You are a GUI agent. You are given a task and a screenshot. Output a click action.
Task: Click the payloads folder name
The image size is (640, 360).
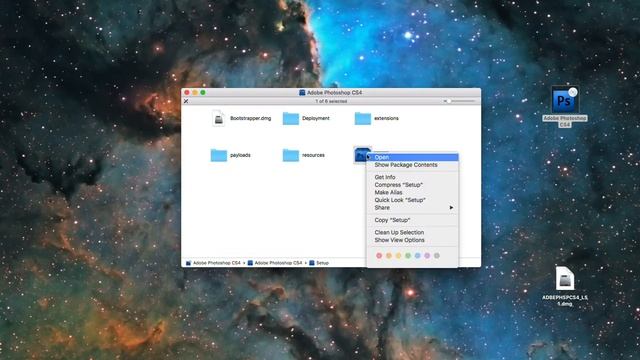(240, 155)
